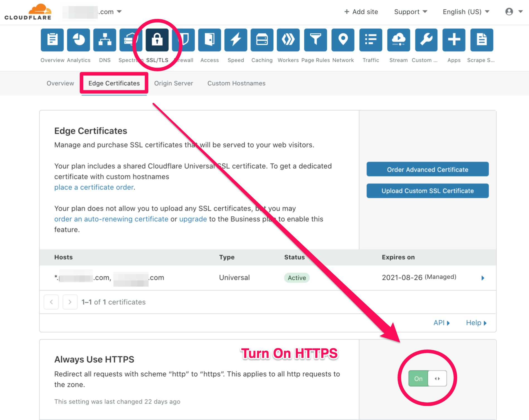Click the Edge Certificates section heading
529x420 pixels.
click(x=91, y=131)
